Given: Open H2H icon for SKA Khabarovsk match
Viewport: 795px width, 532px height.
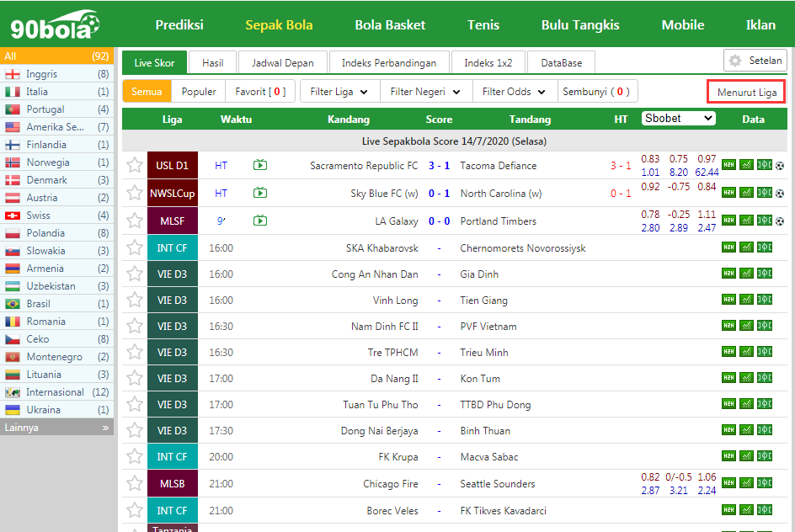Looking at the screenshot, I should pos(728,247).
